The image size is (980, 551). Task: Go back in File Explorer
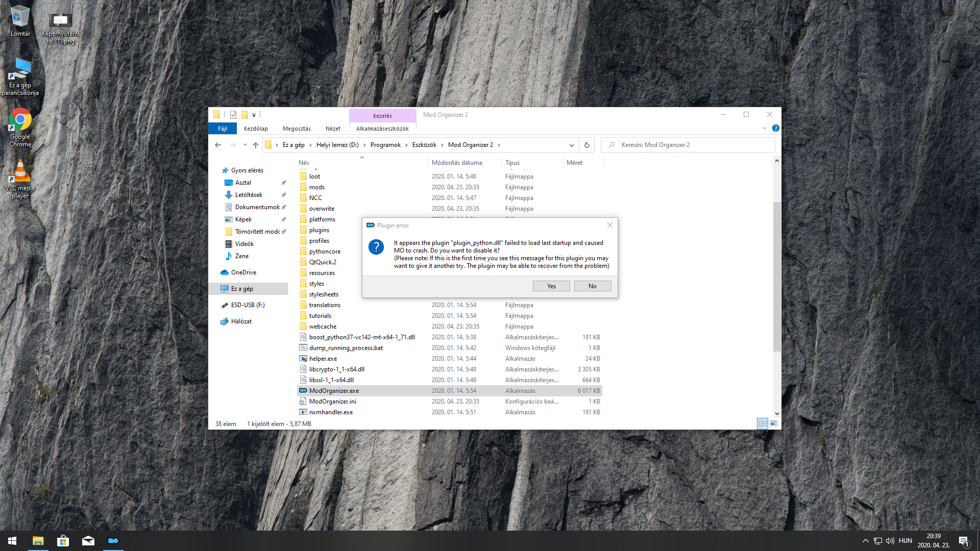(218, 145)
